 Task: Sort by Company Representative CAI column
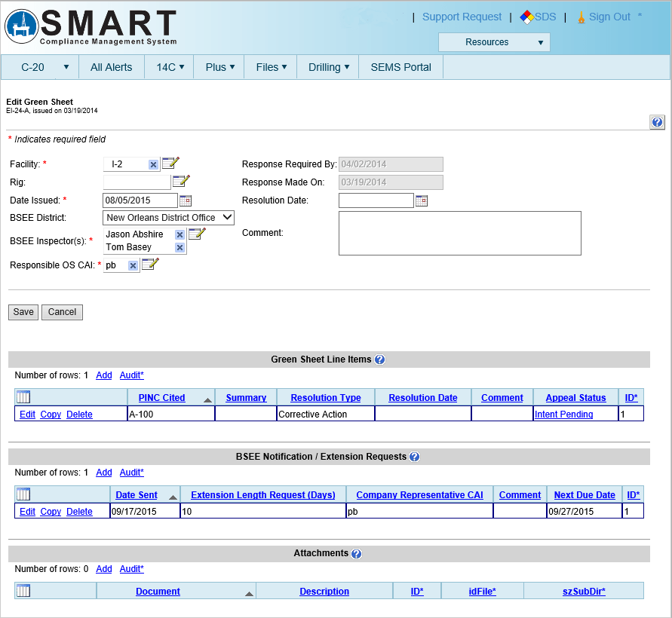click(419, 495)
